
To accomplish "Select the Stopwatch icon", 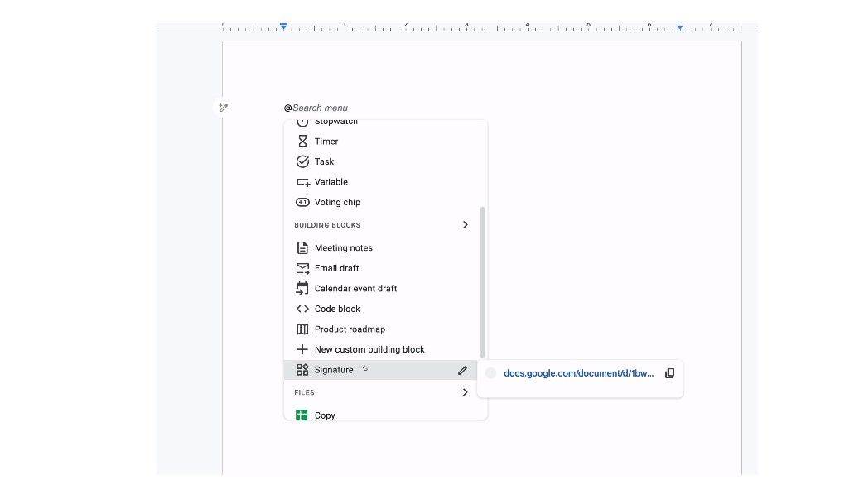I will (303, 122).
